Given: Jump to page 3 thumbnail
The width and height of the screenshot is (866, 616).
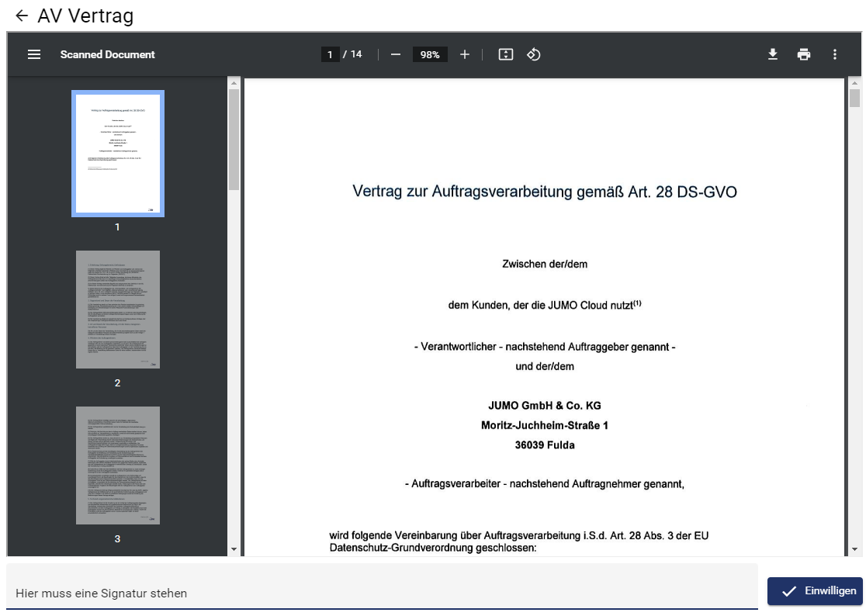Looking at the screenshot, I should [118, 465].
